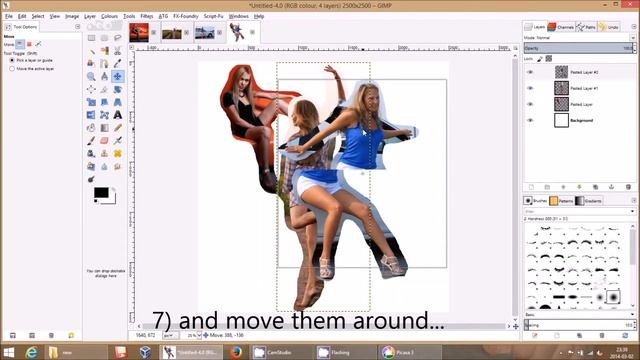The width and height of the screenshot is (640, 360).
Task: Click the Delete layer trash icon
Action: tap(628, 187)
